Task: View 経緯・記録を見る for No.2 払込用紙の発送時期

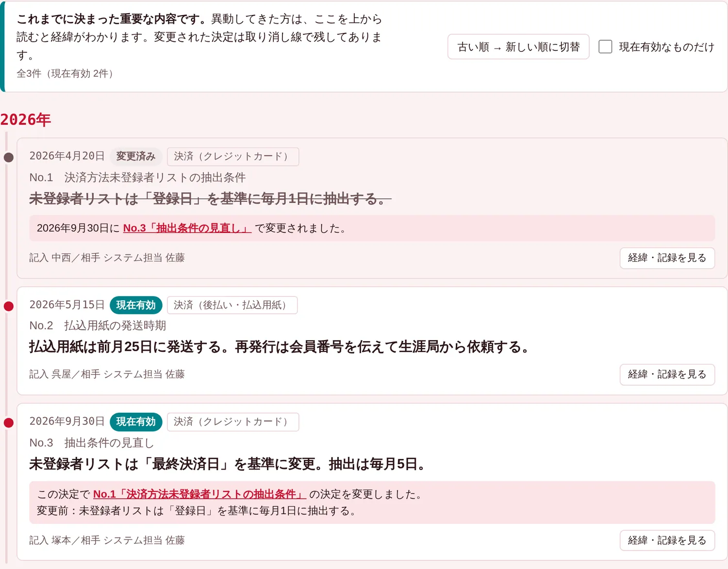Action: click(667, 374)
